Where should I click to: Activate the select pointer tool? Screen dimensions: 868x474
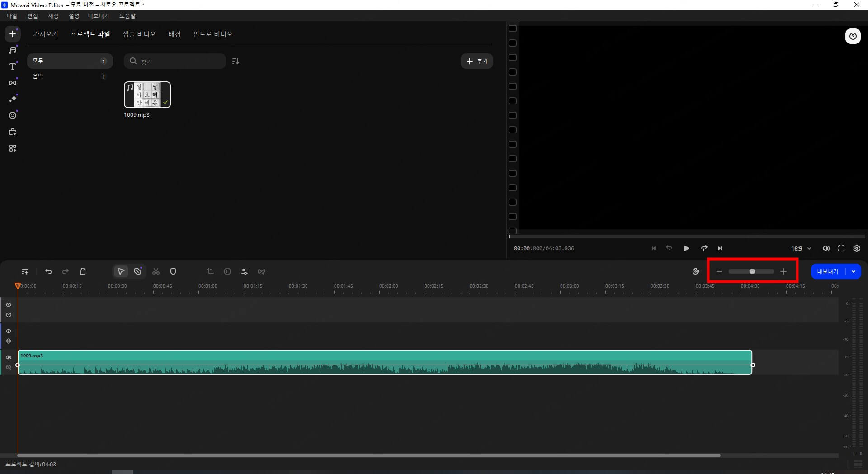coord(121,271)
